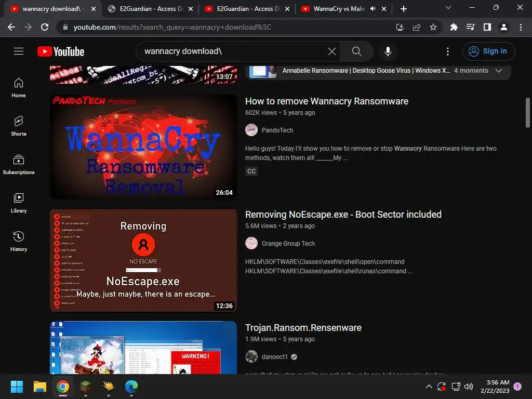
Task: Open danooct1 channel name link
Action: pos(274,357)
